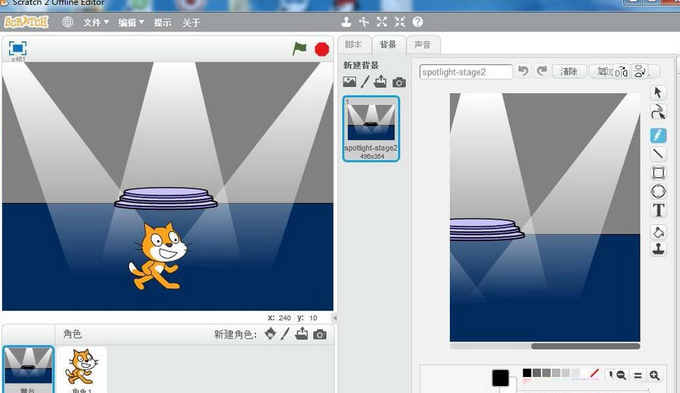Switch to the 声音 (Sounds) tab
The height and width of the screenshot is (393, 680).
point(422,45)
